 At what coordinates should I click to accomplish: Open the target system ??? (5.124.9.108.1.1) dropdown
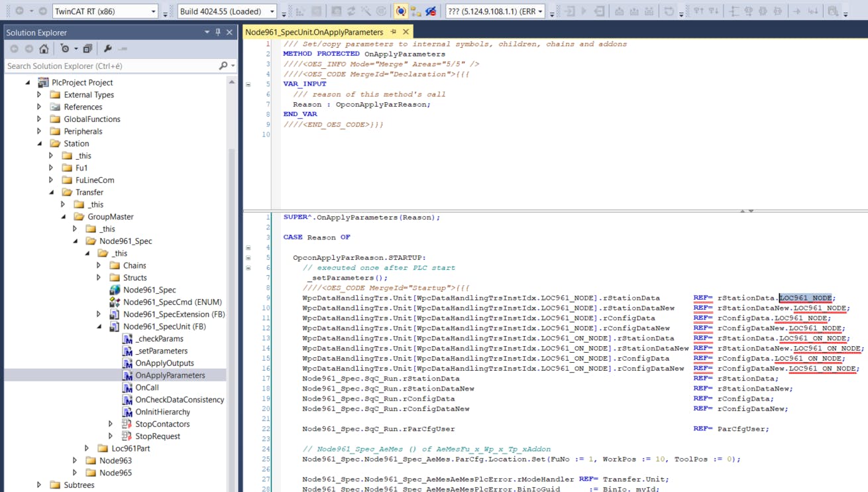point(540,11)
